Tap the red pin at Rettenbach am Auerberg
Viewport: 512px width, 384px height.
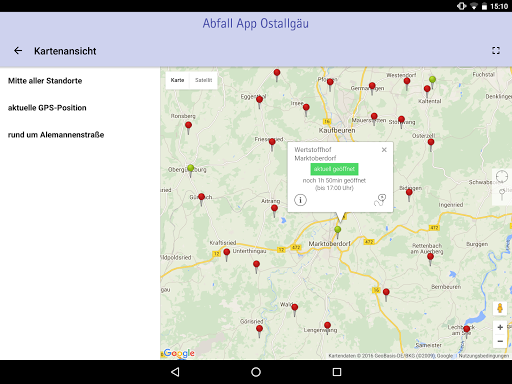430,257
